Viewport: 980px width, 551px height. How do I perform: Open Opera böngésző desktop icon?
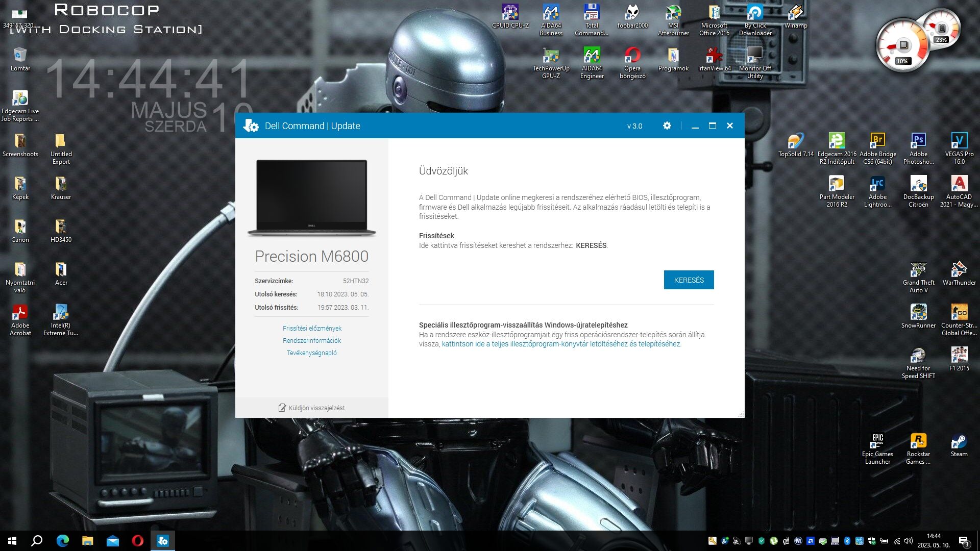[632, 63]
